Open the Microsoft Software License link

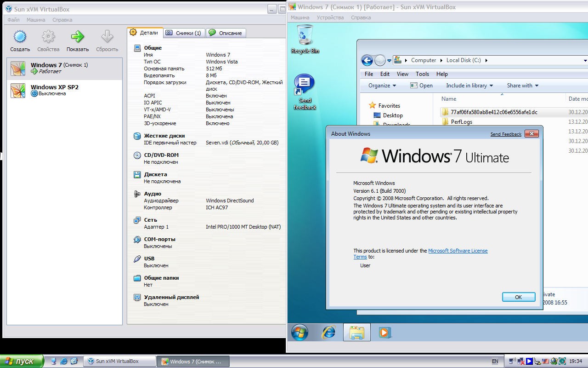(458, 251)
